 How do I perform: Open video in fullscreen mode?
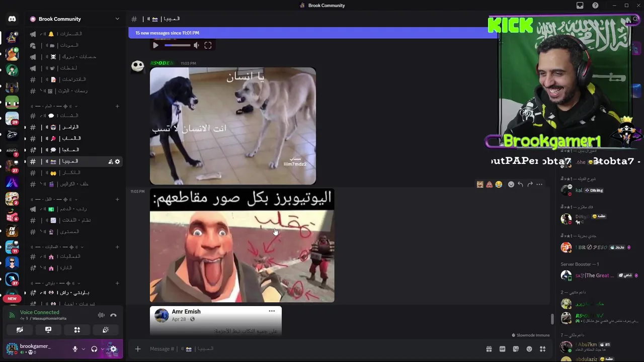208,45
